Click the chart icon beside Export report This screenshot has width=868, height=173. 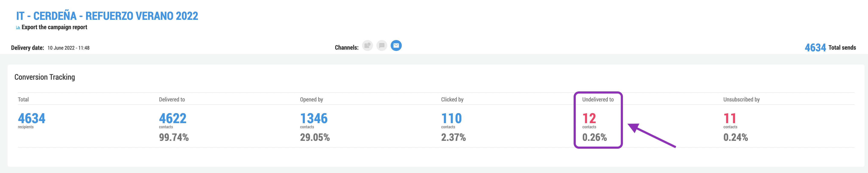[x=18, y=28]
